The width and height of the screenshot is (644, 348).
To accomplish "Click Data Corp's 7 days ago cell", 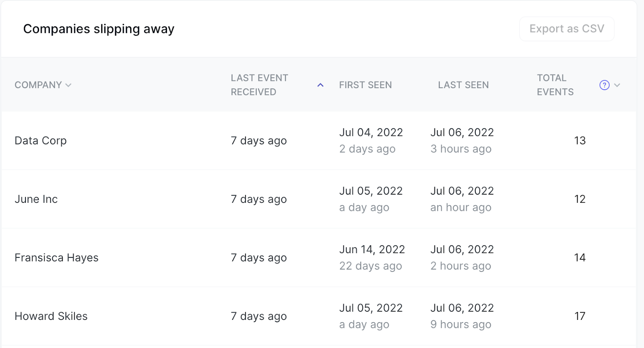I will pos(258,141).
